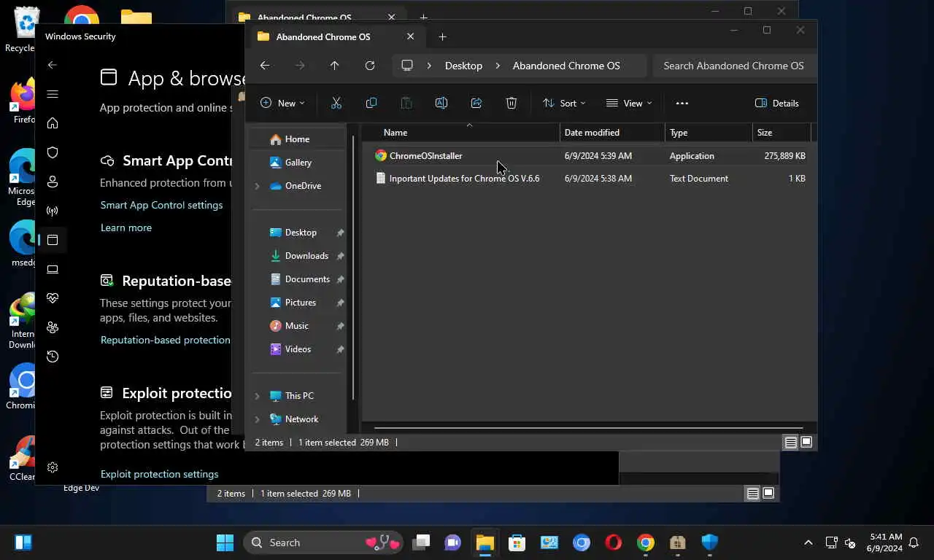Open Protection history clock icon
Screen dimensions: 934x560
(53, 357)
